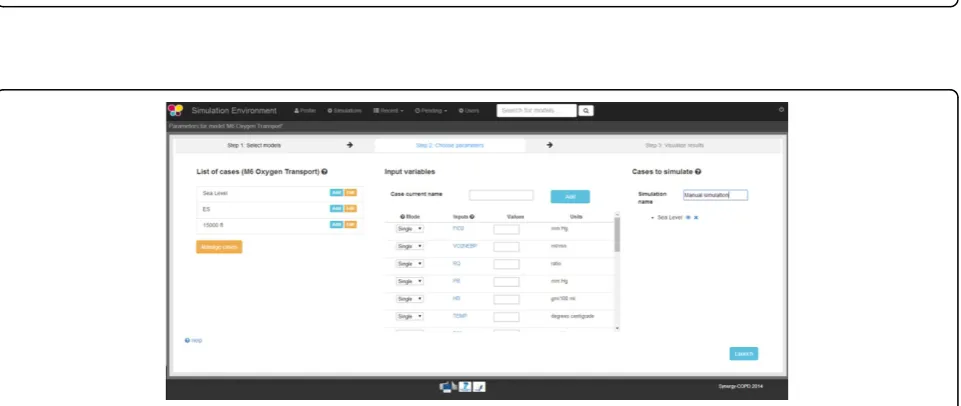Collapse the Sea Level tree arrow
The image size is (961, 406).
tap(653, 218)
